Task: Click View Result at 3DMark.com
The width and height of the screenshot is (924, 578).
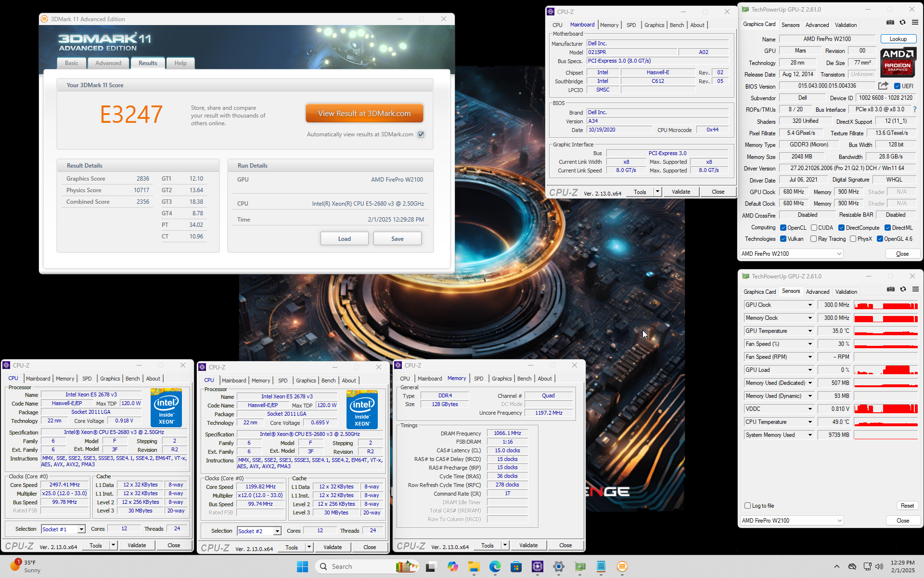Action: (x=364, y=114)
